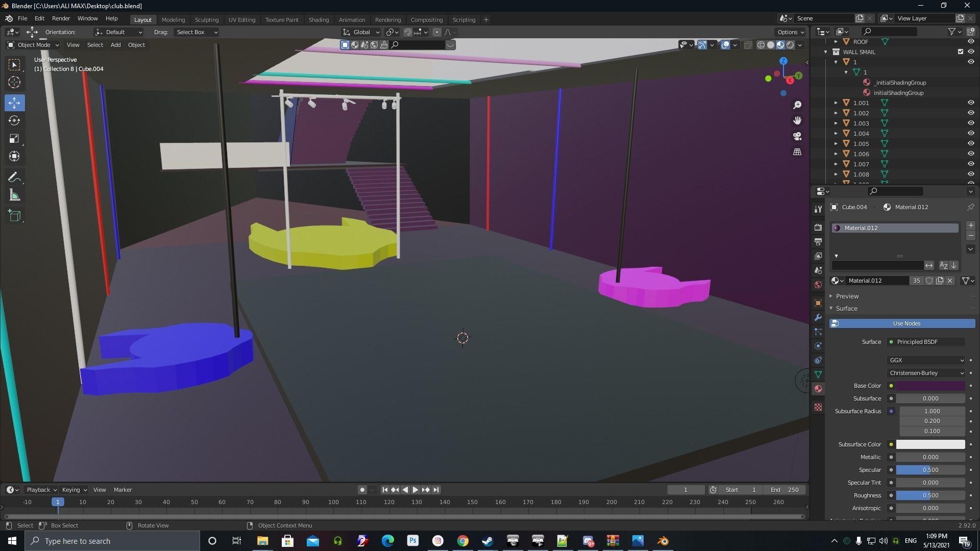The image size is (980, 551).
Task: Hide object 1.007 in outliner
Action: (971, 164)
